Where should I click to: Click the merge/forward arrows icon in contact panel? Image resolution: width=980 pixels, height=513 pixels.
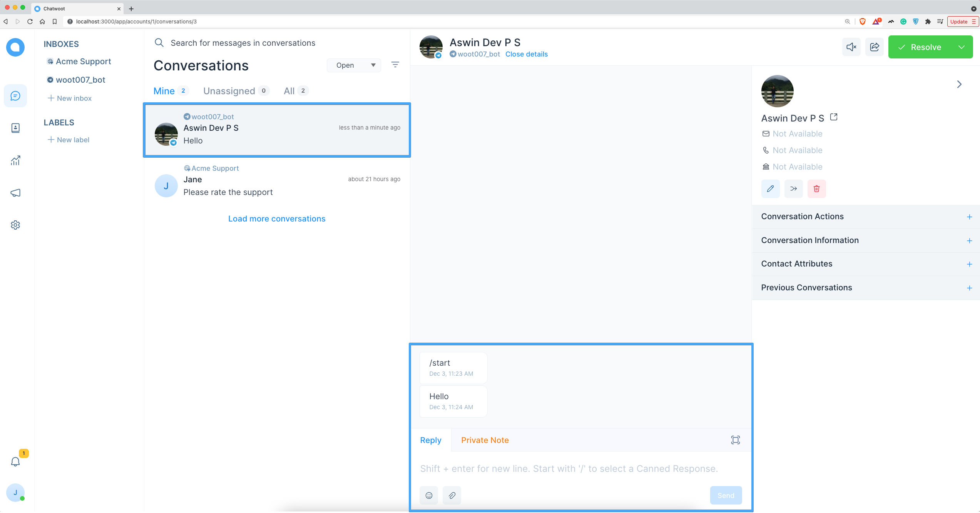point(793,188)
